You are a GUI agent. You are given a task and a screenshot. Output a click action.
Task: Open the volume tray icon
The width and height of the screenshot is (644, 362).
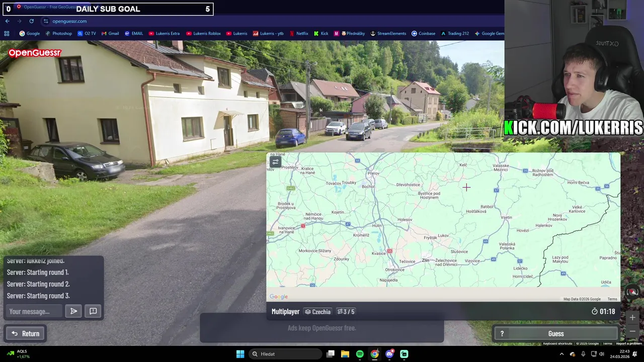point(601,354)
